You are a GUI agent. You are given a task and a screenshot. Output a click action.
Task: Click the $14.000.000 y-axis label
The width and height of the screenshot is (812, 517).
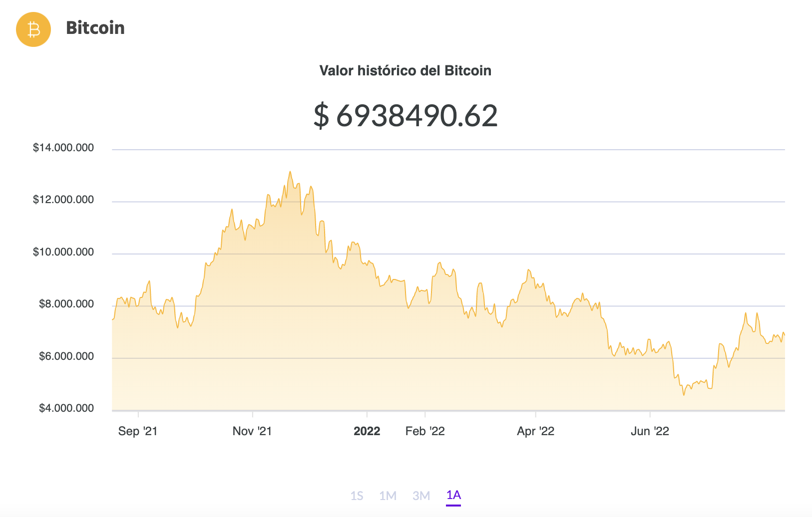[63, 148]
